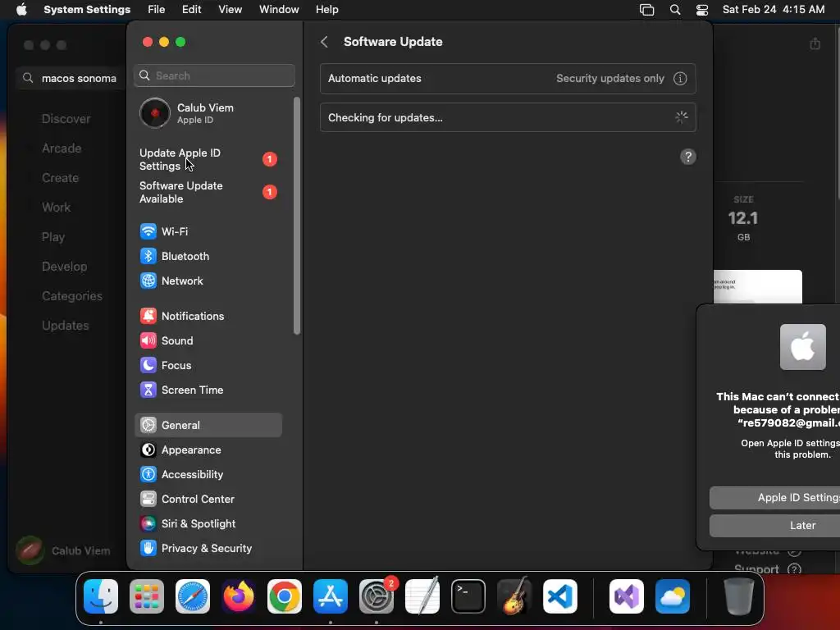Open Launchpad from the Dock
840x630 pixels.
pyautogui.click(x=147, y=596)
